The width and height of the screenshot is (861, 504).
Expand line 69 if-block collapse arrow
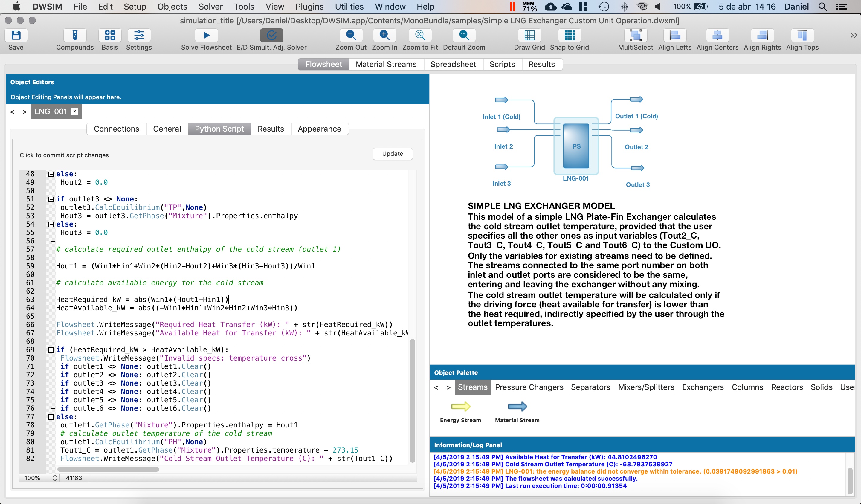point(50,350)
